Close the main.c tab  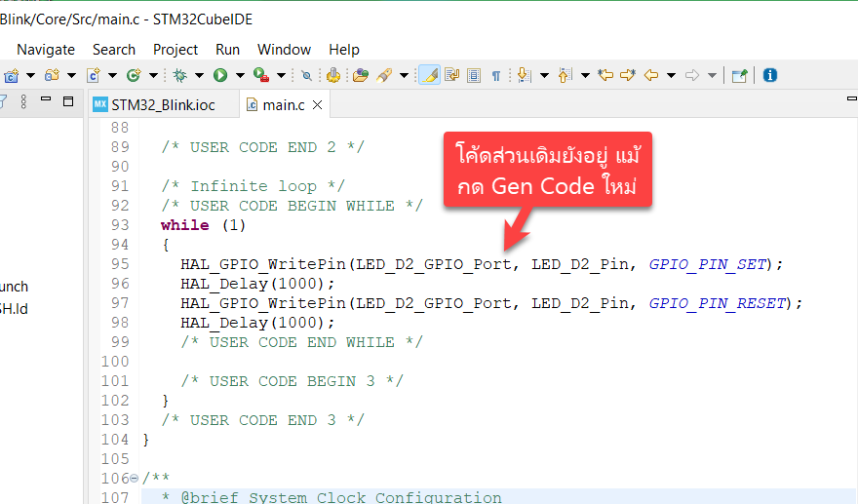[x=318, y=105]
